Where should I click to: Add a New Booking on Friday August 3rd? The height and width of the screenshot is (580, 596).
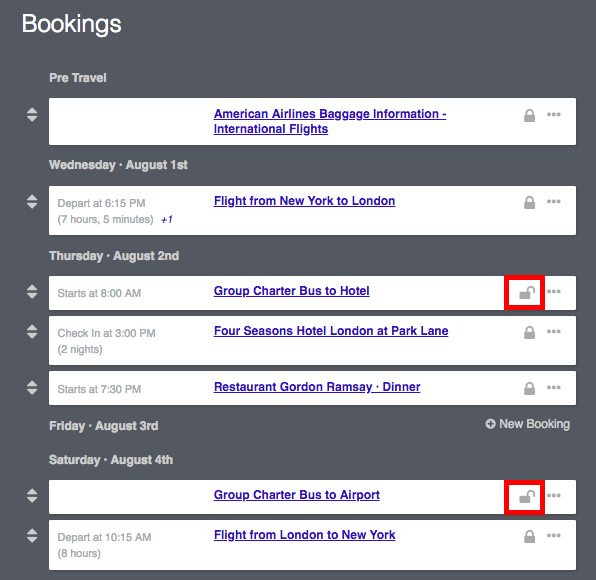coord(528,424)
